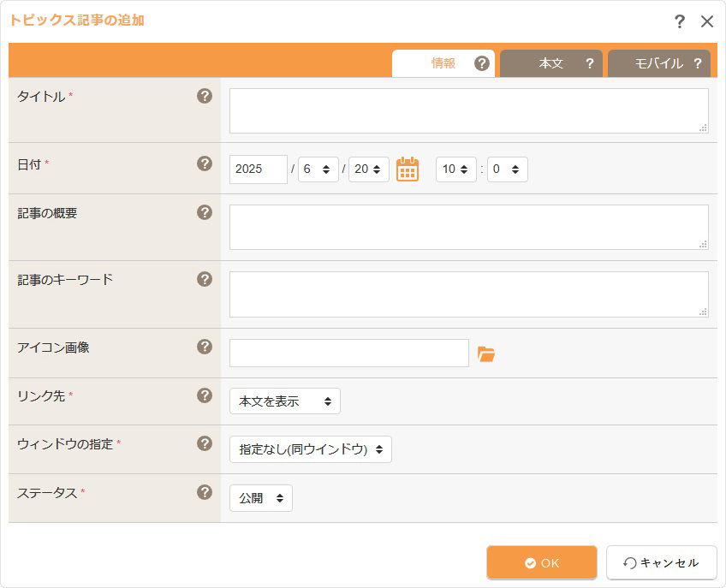
Task: Expand the day dropdown showing 20
Action: 368,169
